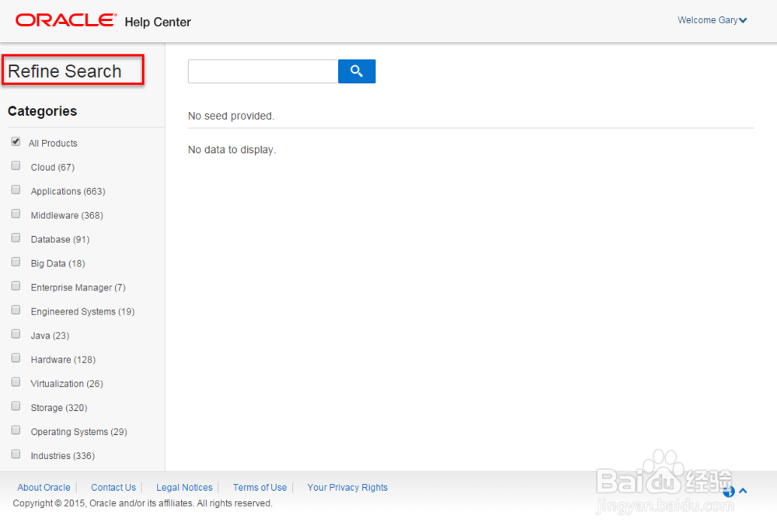The width and height of the screenshot is (777, 532).
Task: Select the Middleware checkbox
Action: pyautogui.click(x=16, y=214)
